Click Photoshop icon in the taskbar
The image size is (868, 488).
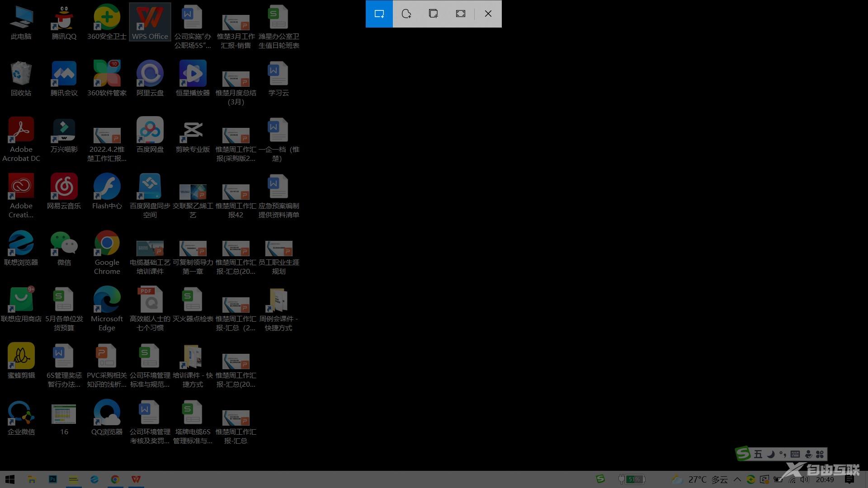click(53, 479)
